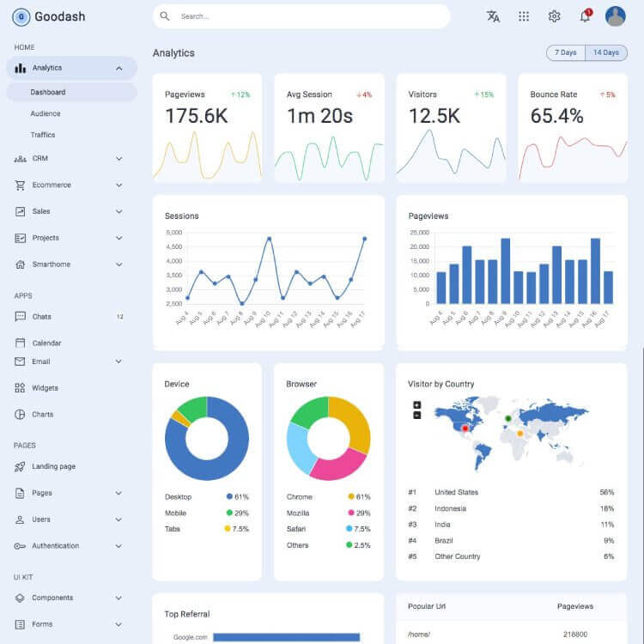Collapse the Analytics menu chevron
The image size is (644, 644).
pos(119,68)
